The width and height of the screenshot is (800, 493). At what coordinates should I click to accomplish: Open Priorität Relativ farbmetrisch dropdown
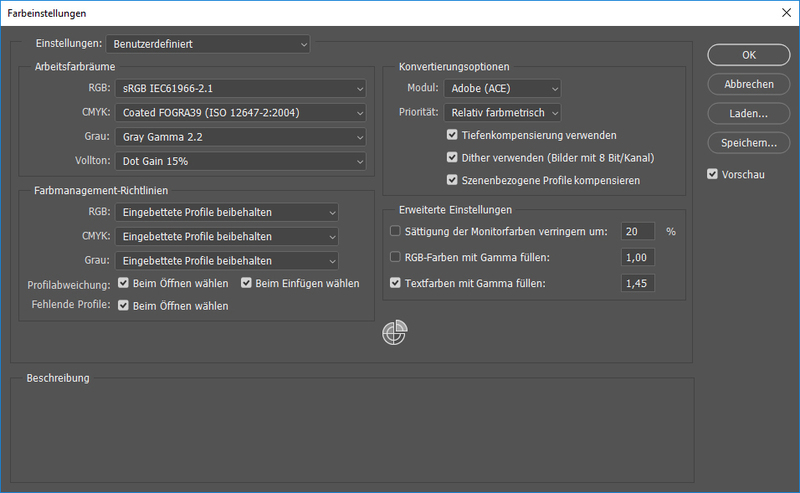503,113
